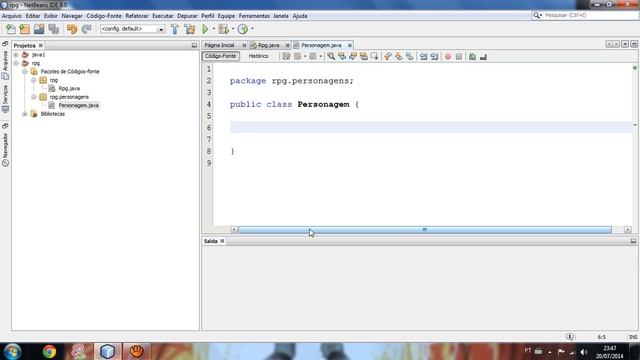This screenshot has height=360, width=640.
Task: Open the config. default dropdown
Action: [133, 29]
